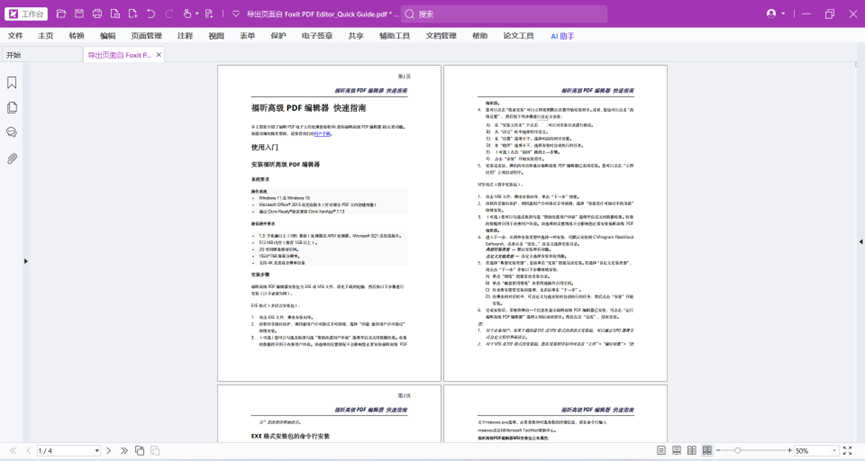Viewport: 865px width, 461px height.
Task: Select single page view mode
Action: pyautogui.click(x=661, y=451)
